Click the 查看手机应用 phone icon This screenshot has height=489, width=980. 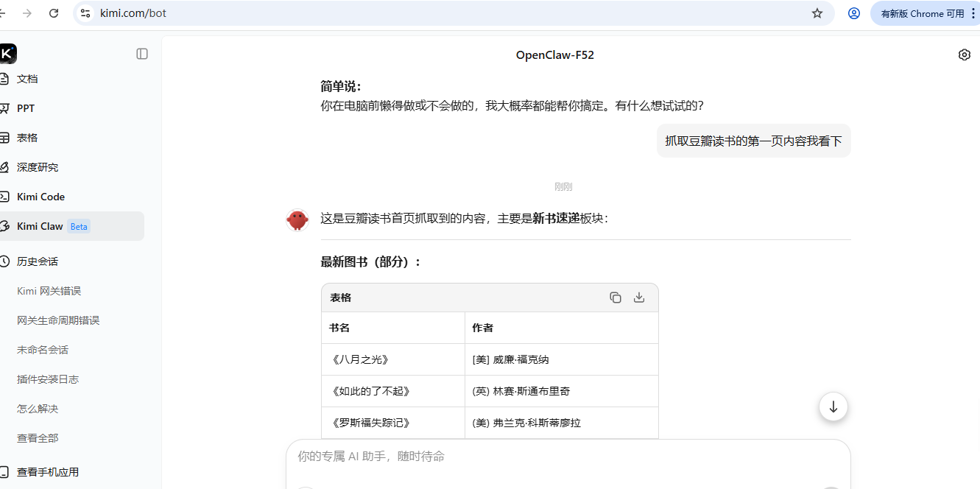coord(4,472)
